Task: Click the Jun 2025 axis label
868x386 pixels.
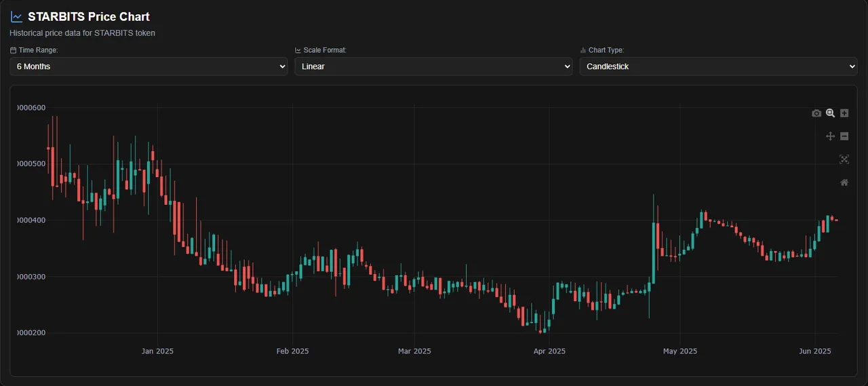Action: pos(815,351)
